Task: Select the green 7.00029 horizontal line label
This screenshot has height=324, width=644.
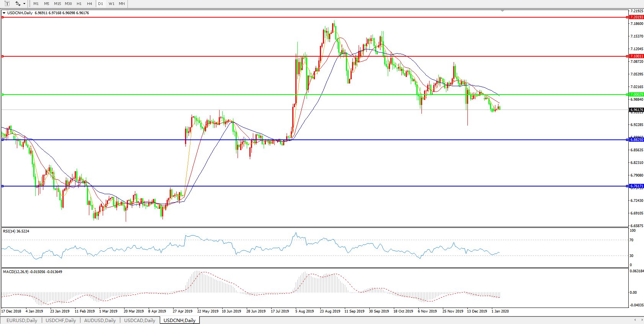Action: pos(636,95)
